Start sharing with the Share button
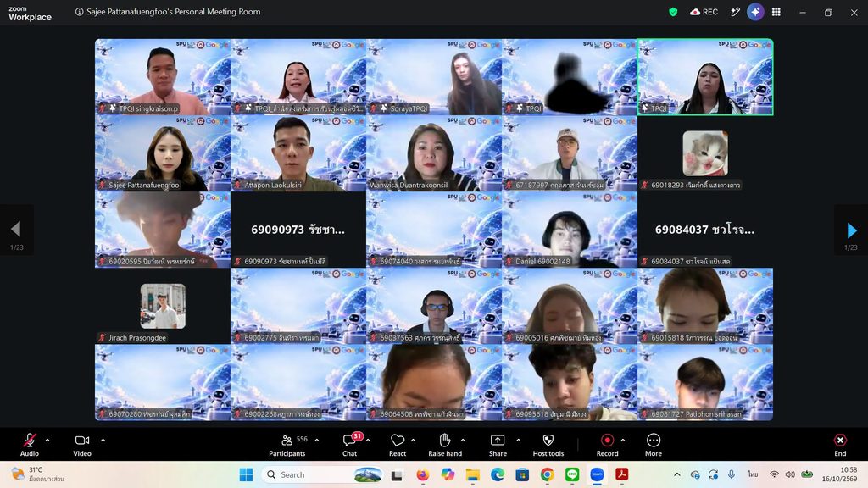Image resolution: width=868 pixels, height=488 pixels. coord(498,445)
